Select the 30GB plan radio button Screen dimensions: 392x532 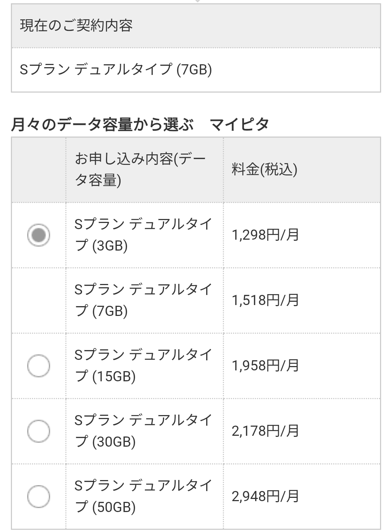[38, 431]
